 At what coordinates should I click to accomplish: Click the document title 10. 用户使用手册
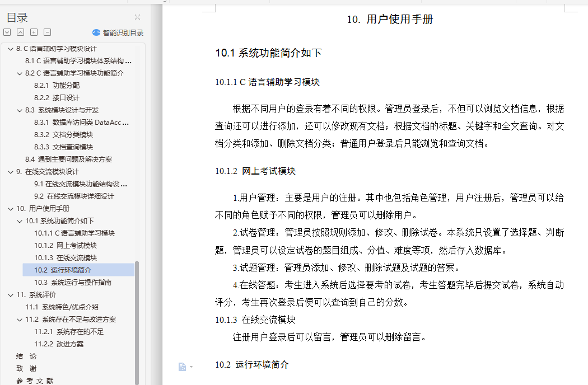(x=390, y=19)
